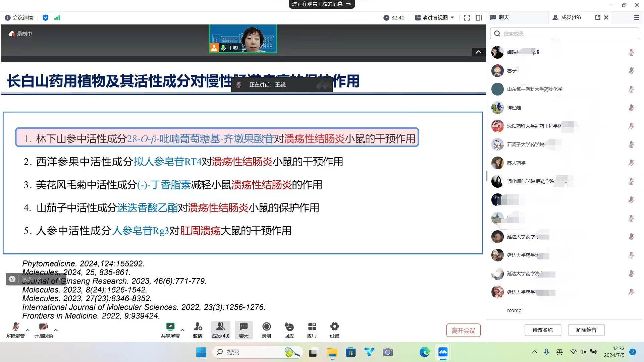Open the invite participants icon
644x362 pixels.
tap(198, 327)
